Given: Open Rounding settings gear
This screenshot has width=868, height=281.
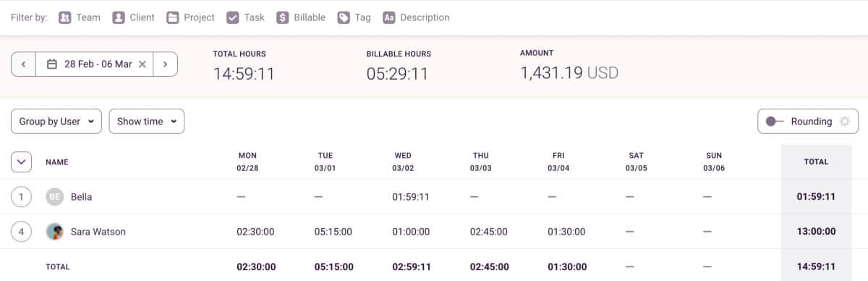Looking at the screenshot, I should tap(844, 122).
